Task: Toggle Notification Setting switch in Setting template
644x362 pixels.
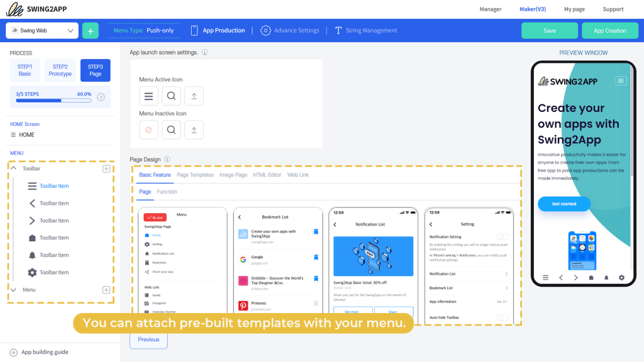Action: tap(502, 237)
